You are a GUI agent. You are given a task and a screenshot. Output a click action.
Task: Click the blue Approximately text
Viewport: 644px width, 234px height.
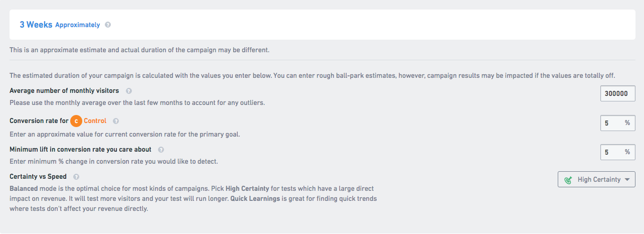coord(77,25)
